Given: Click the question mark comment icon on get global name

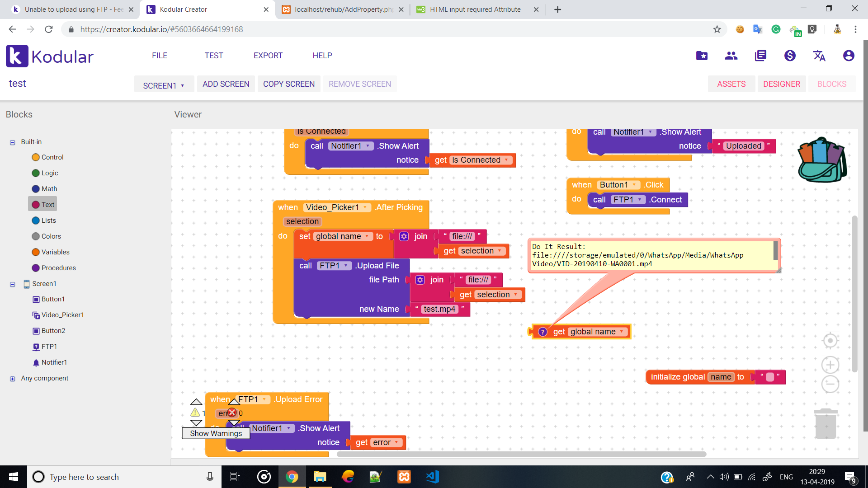Looking at the screenshot, I should click(x=542, y=332).
